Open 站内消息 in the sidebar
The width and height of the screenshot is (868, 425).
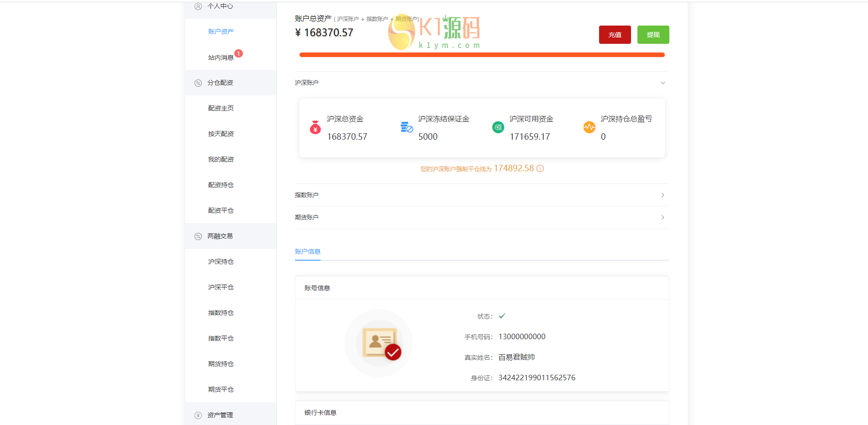(x=221, y=58)
